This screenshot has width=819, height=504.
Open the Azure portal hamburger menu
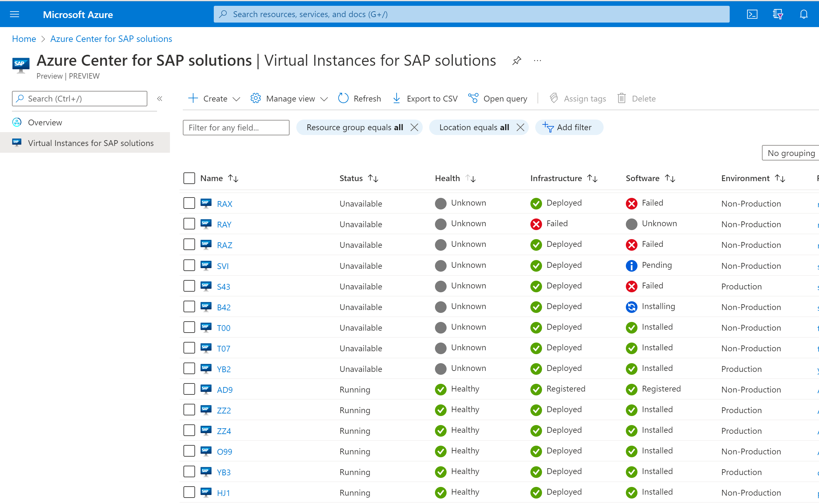[14, 14]
